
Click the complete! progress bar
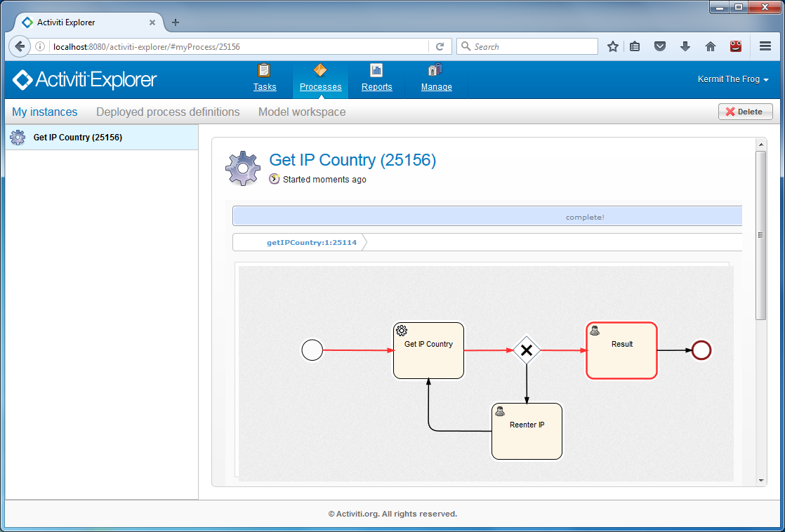coord(487,217)
